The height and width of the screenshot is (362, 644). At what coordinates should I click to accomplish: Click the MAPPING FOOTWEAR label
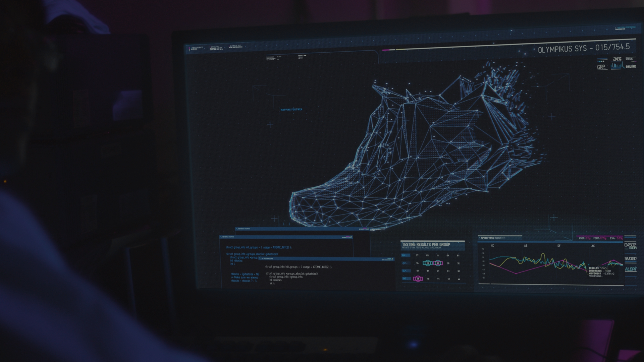(291, 110)
